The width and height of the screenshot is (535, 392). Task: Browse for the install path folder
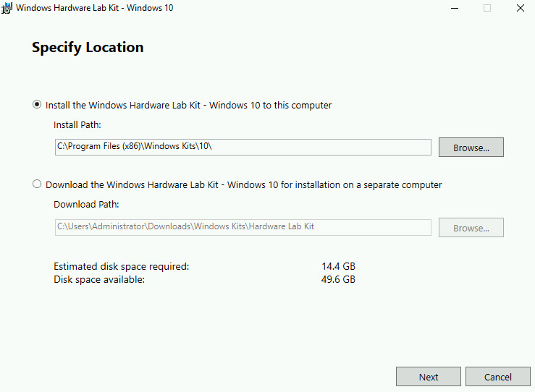[x=471, y=148]
